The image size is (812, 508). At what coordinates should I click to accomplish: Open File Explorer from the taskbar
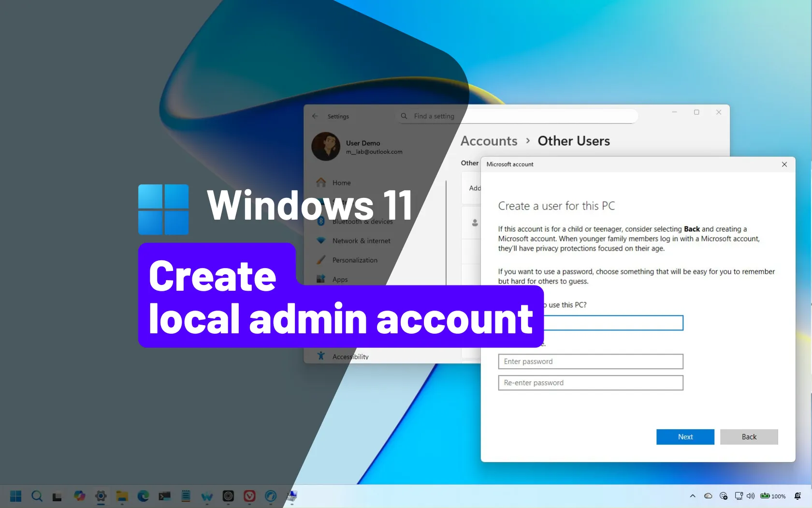tap(122, 496)
